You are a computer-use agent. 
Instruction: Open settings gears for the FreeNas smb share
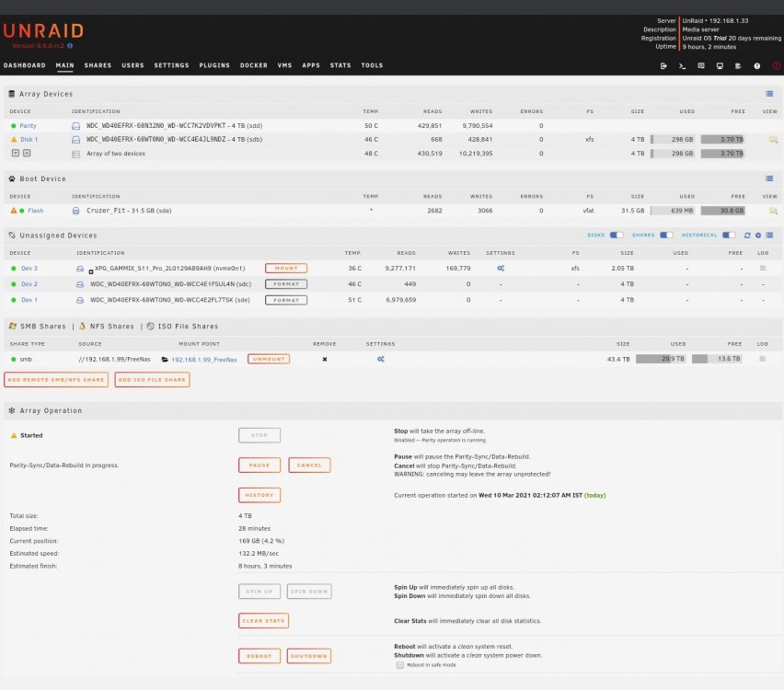[381, 360]
